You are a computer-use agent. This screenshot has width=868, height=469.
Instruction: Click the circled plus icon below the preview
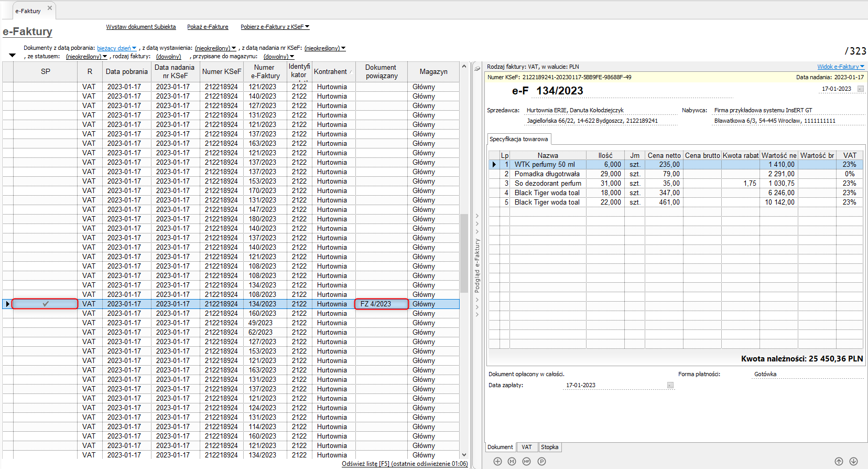pyautogui.click(x=497, y=461)
